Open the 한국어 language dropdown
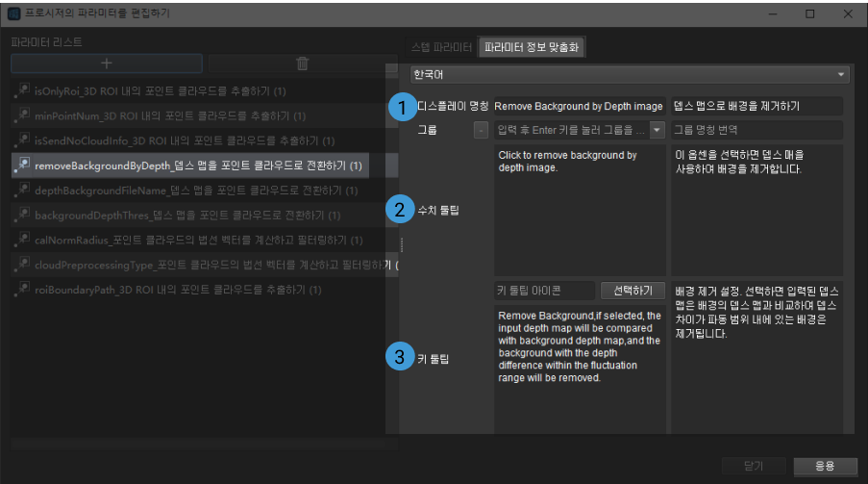The image size is (868, 484). click(x=630, y=74)
